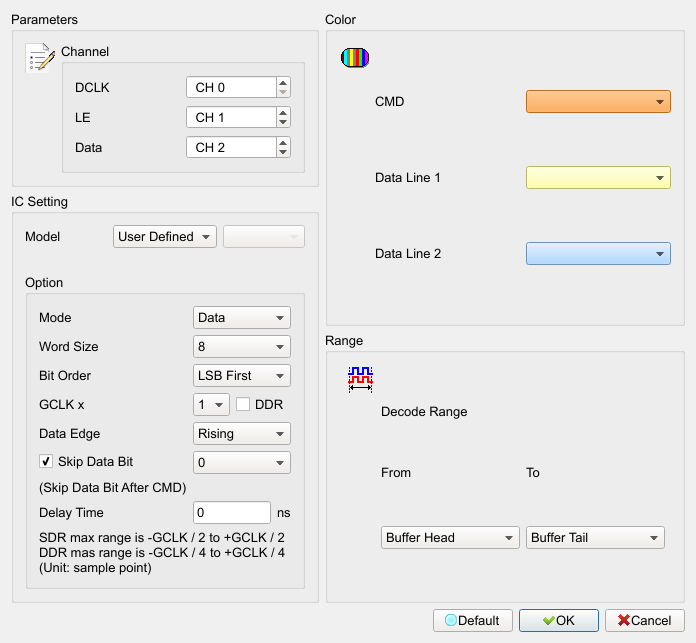Decrease the LE channel with down arrow

click(x=283, y=122)
